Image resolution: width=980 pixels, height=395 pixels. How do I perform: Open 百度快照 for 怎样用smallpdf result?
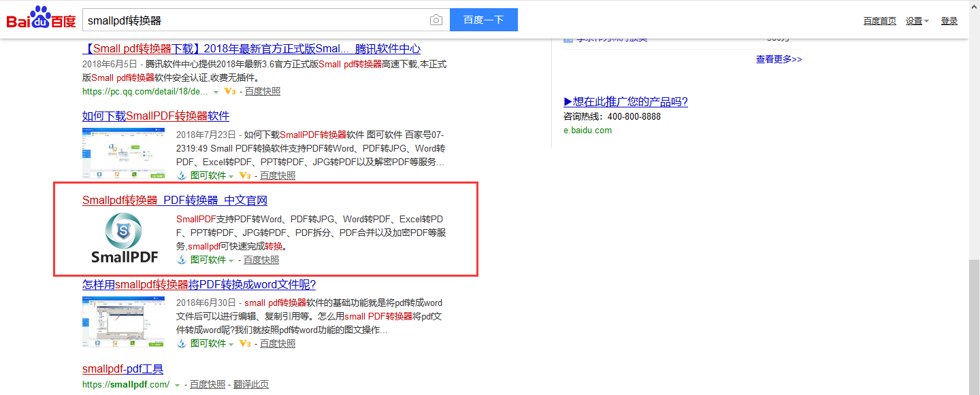coord(278,343)
